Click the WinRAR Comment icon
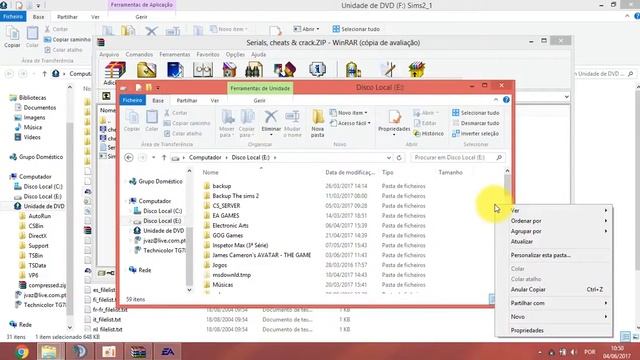This screenshot has height=360, width=640. click(x=388, y=70)
